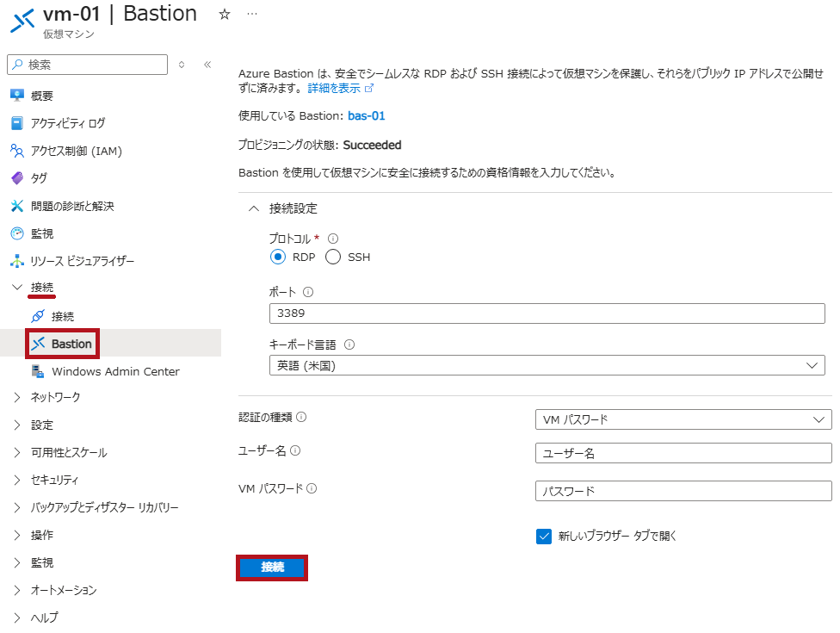Expand the ネットワーク group
Image resolution: width=840 pixels, height=633 pixels.
(17, 397)
